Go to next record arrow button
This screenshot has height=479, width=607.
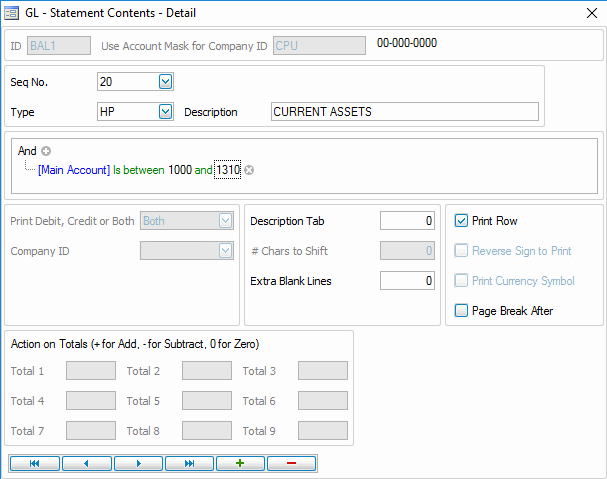tap(138, 463)
